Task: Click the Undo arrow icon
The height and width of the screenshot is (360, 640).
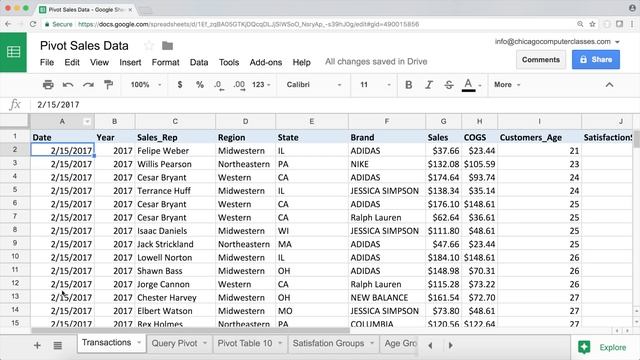Action: (68, 84)
